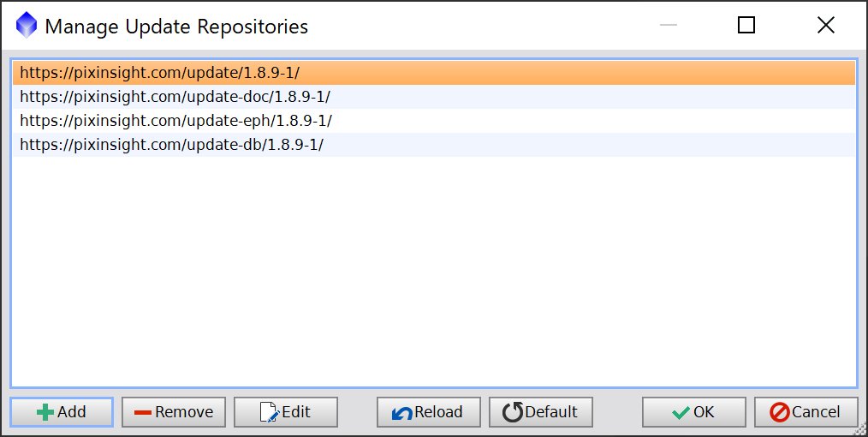Confirm changes via the OK label
868x437 pixels.
pyautogui.click(x=704, y=412)
